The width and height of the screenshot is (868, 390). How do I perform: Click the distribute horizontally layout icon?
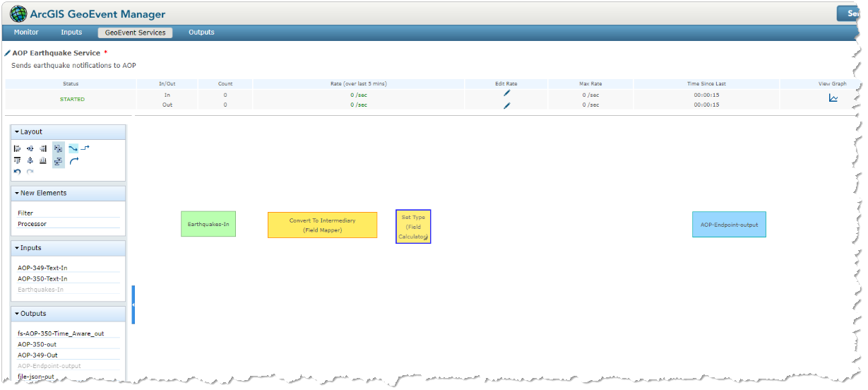[x=59, y=148]
